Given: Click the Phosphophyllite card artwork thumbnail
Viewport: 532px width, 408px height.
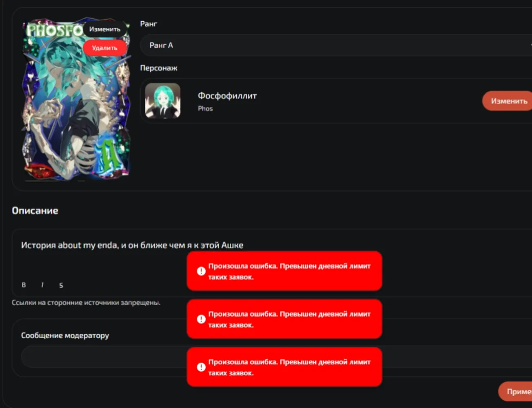Looking at the screenshot, I should (x=76, y=99).
